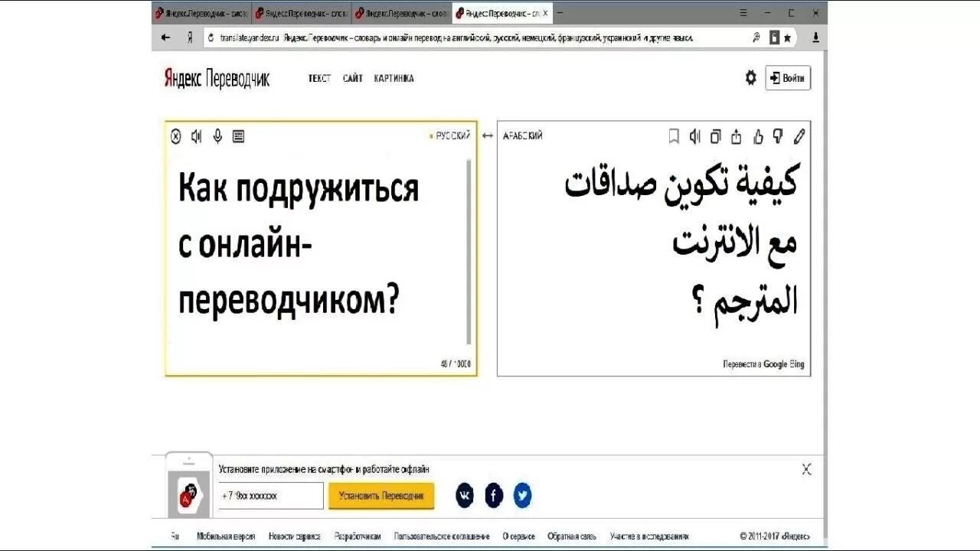The image size is (980, 551).
Task: Open Yandex home via the Я icon
Action: click(189, 37)
